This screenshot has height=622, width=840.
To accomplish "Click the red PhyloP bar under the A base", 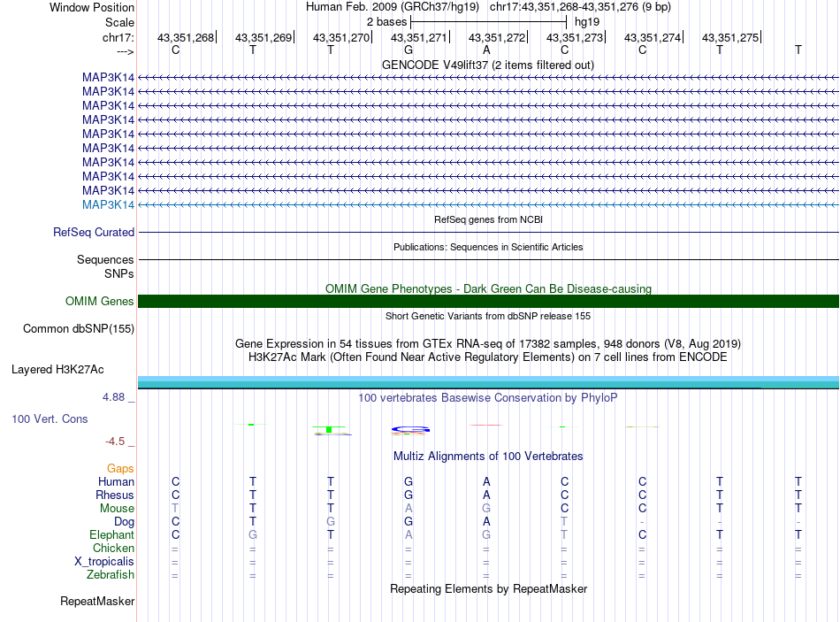I will [486, 426].
